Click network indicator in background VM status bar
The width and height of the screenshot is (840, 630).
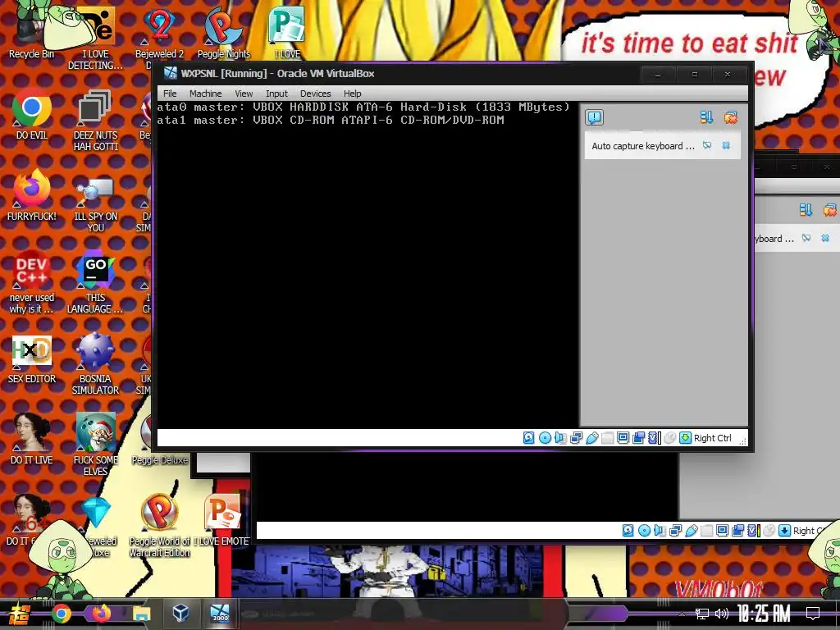pos(676,531)
